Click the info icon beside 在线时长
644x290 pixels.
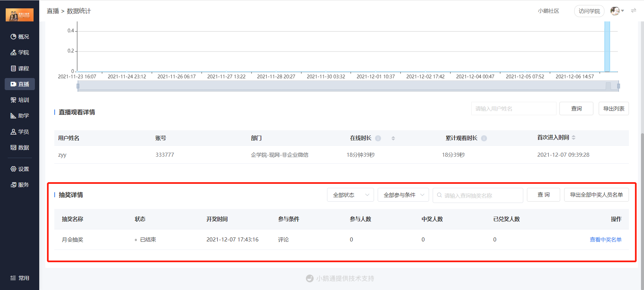click(x=378, y=138)
